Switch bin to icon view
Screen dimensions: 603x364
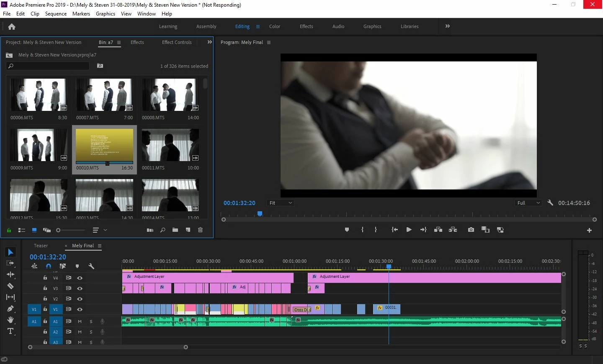pos(34,230)
